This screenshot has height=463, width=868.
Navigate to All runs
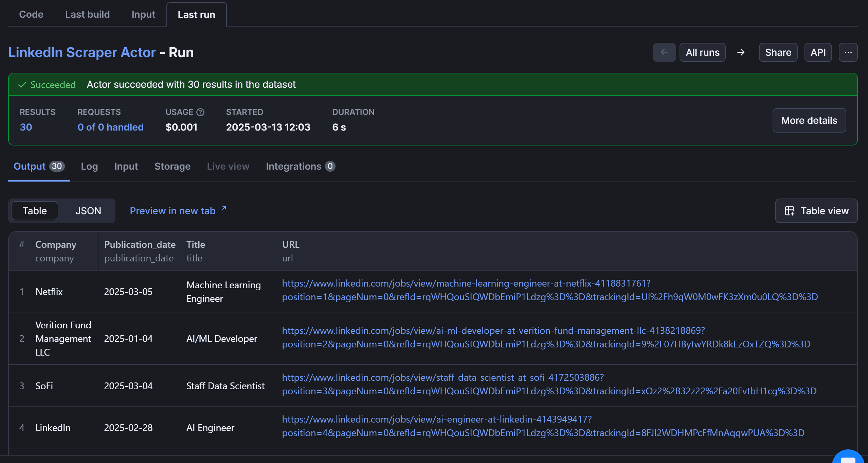click(x=702, y=52)
